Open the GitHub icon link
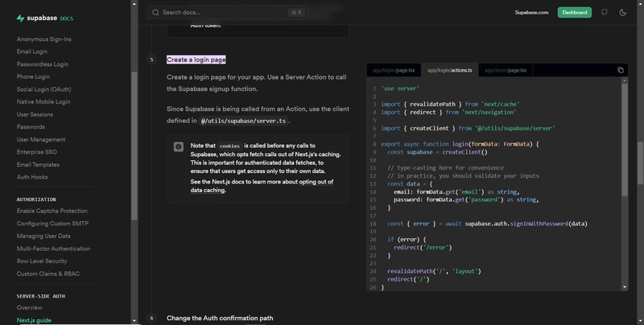Screen dimensions: 644x325 pyautogui.click(x=605, y=12)
